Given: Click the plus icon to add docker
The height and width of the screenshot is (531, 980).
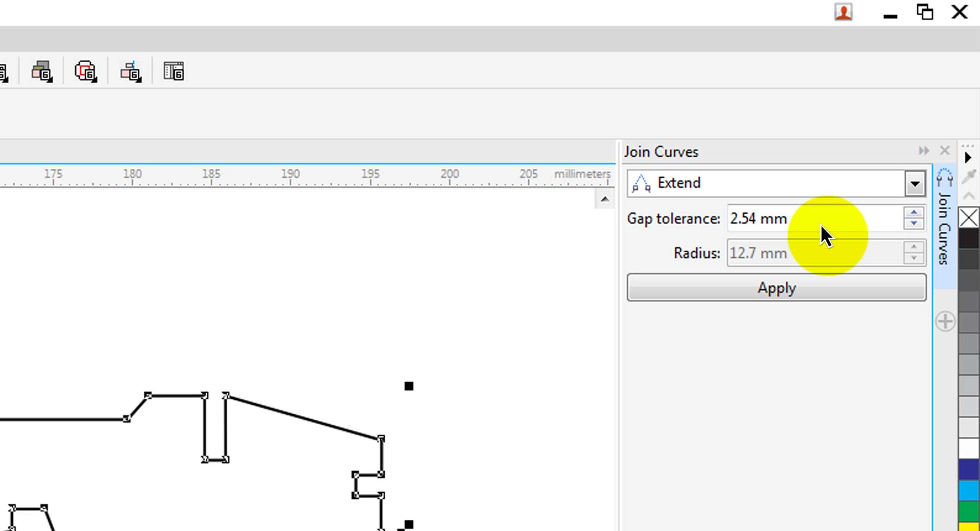Looking at the screenshot, I should click(945, 322).
